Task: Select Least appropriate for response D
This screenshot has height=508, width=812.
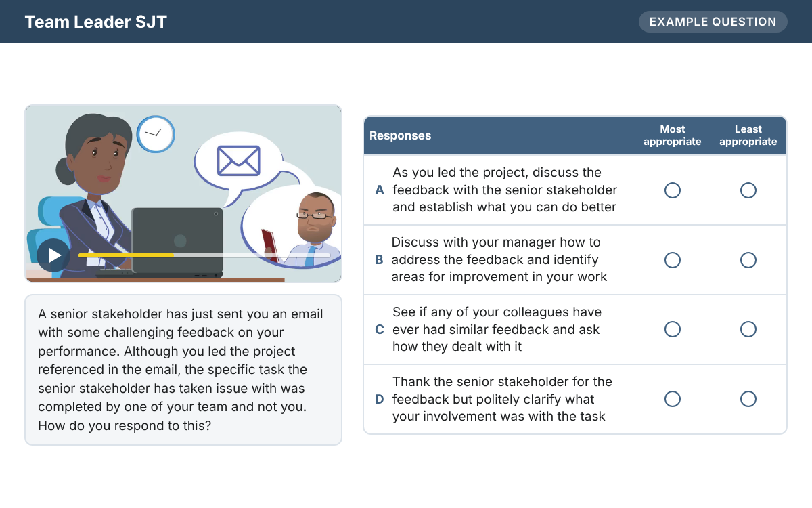Action: pos(748,399)
